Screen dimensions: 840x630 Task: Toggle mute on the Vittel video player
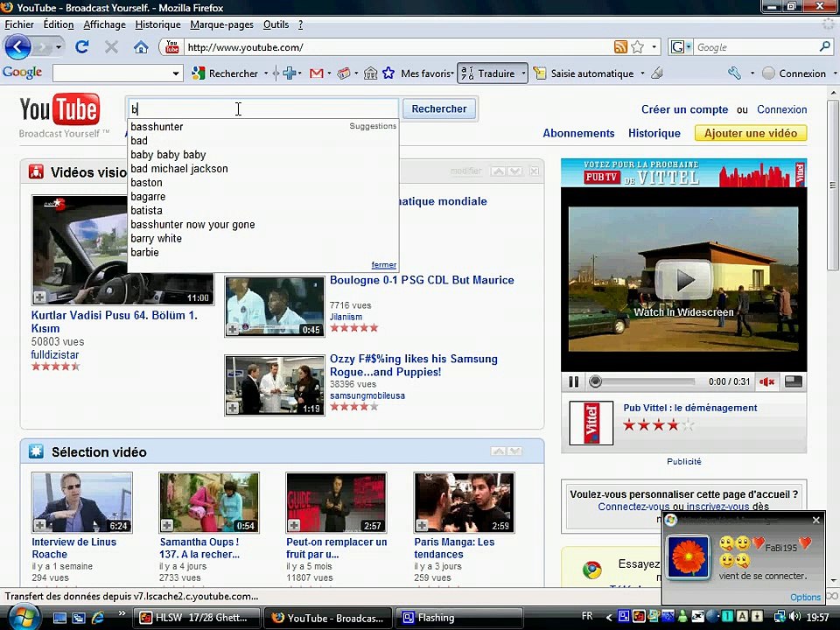point(766,381)
